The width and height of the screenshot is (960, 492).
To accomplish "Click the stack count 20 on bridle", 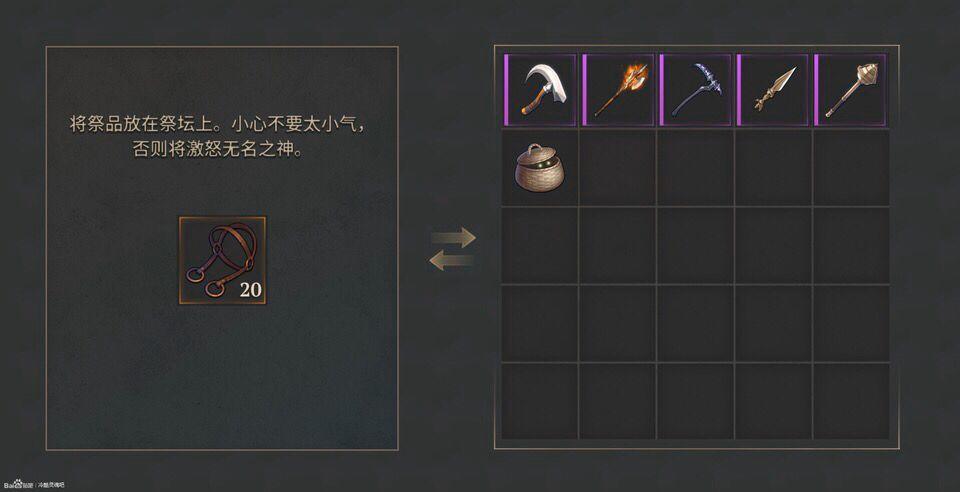I will (250, 289).
